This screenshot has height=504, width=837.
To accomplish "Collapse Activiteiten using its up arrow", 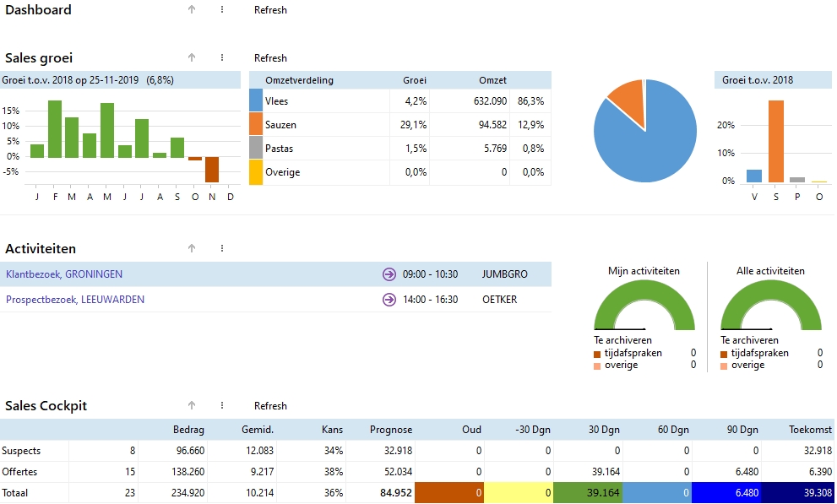I will 192,249.
